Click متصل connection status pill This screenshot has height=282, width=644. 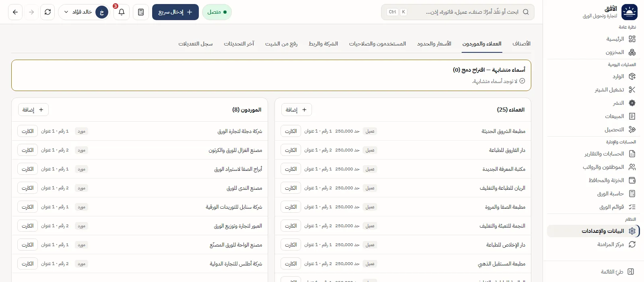click(217, 12)
